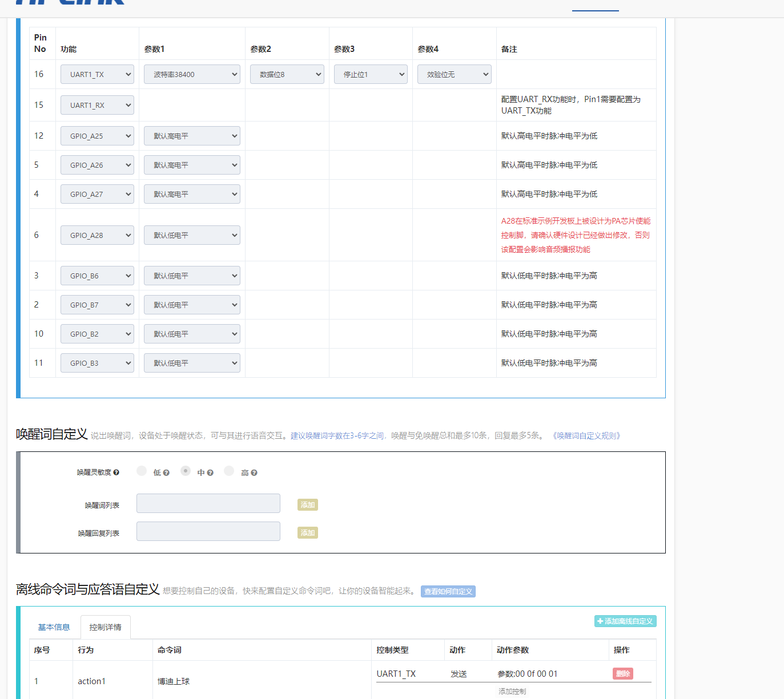Open the 《唤醒词自定义规则》 link
The image size is (784, 699).
point(586,435)
